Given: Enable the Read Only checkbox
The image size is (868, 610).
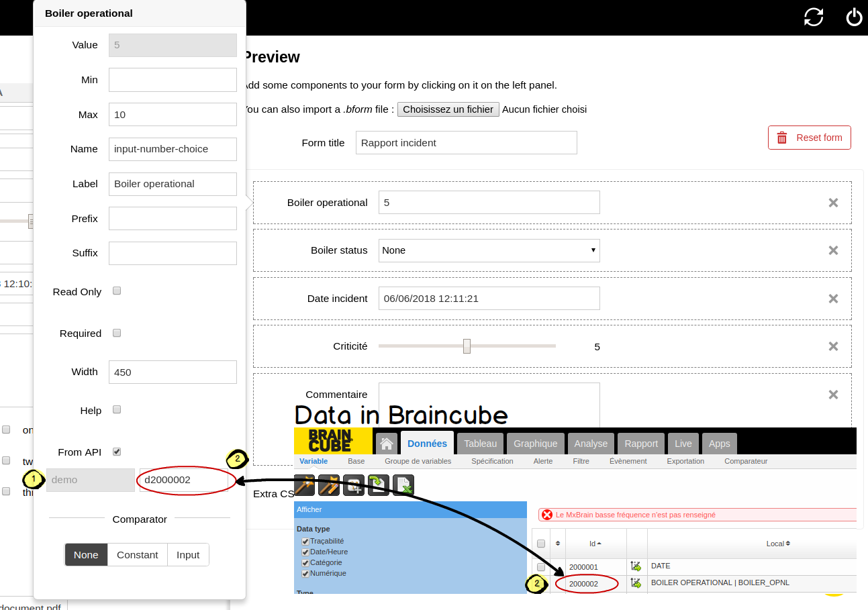Looking at the screenshot, I should click(x=117, y=291).
